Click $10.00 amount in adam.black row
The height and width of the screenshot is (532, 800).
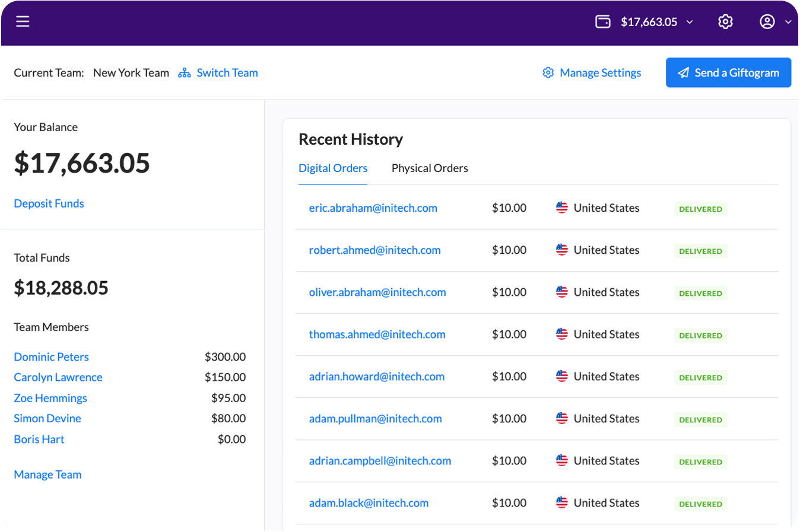(509, 502)
